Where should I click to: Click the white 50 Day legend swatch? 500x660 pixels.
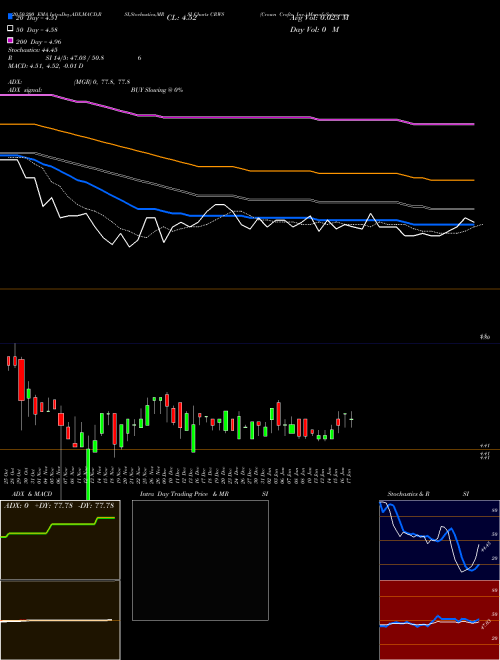[10, 29]
